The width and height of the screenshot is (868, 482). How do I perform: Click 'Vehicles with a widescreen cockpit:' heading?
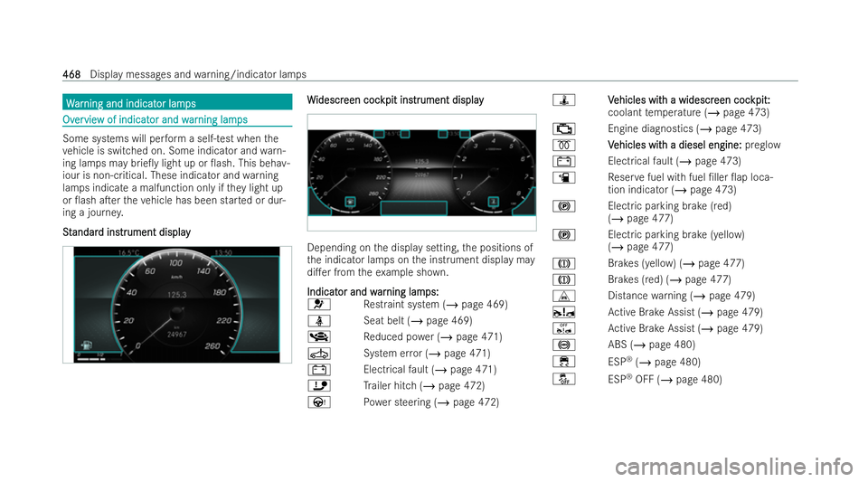click(x=689, y=100)
